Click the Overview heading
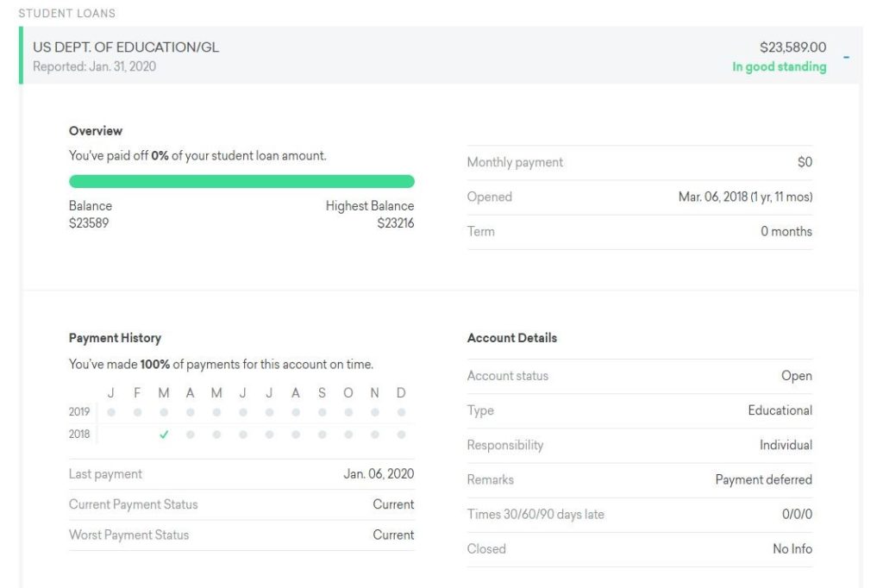 pyautogui.click(x=95, y=131)
